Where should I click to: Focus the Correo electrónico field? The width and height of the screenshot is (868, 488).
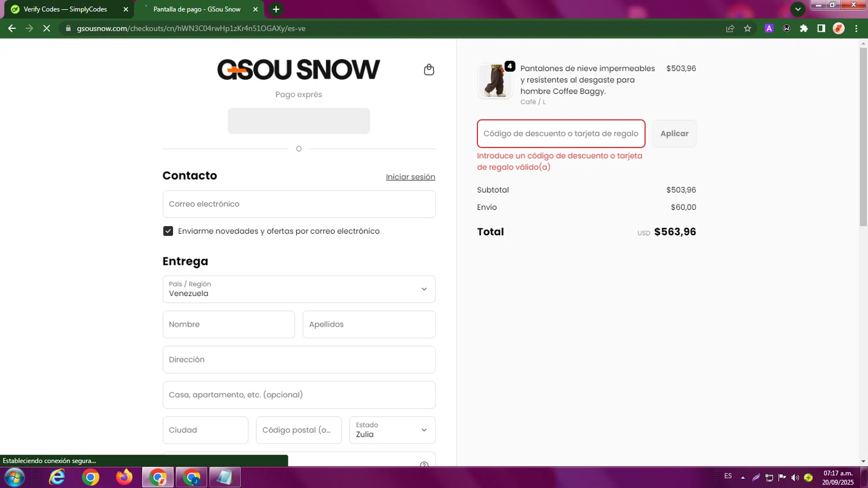tap(299, 204)
